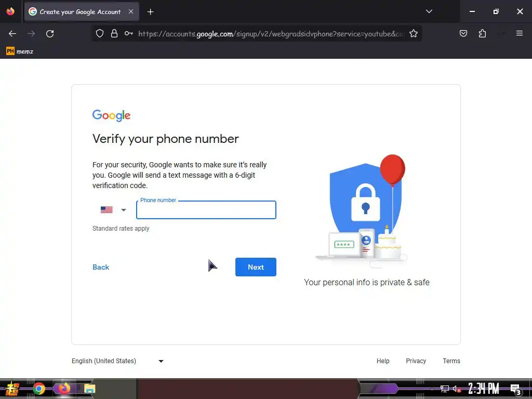
Task: Click the Back link
Action: pos(101,268)
